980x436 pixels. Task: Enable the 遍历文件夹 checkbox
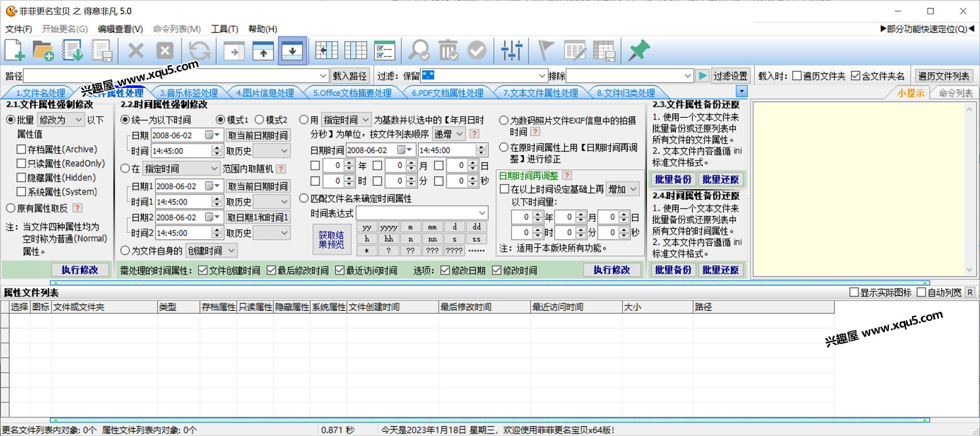click(797, 76)
